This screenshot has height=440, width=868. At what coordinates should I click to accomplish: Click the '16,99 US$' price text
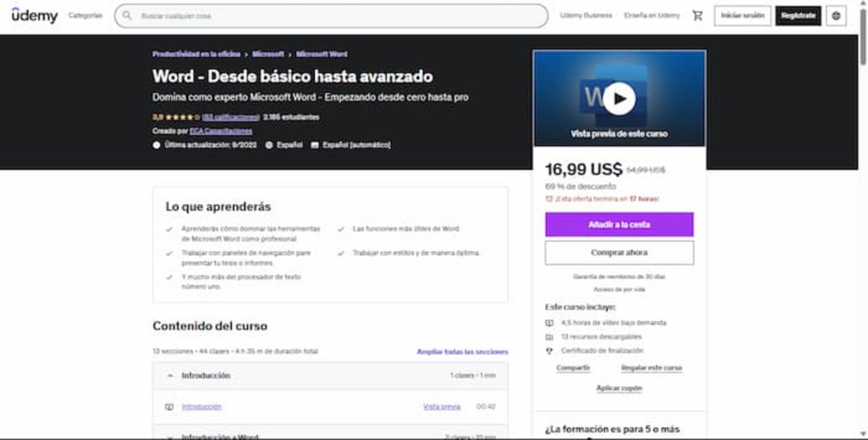point(584,169)
